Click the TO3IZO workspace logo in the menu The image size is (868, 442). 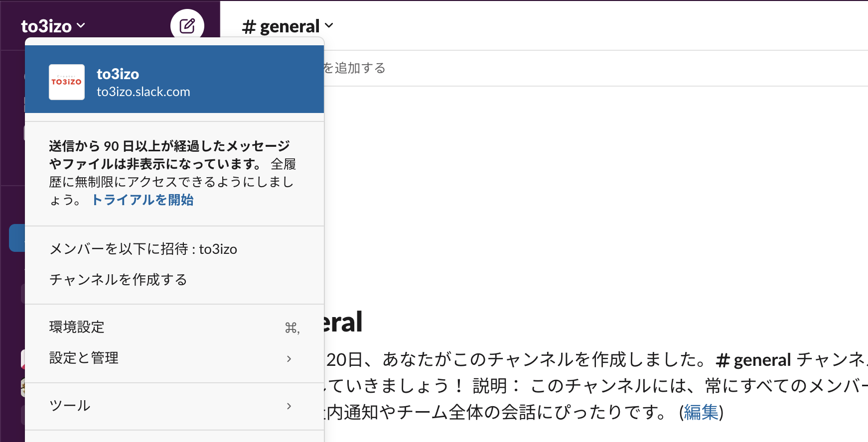click(66, 82)
